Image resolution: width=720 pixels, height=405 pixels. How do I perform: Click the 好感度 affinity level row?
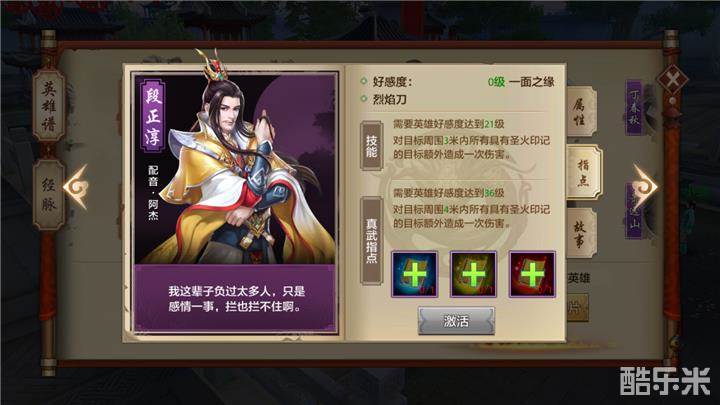[x=457, y=82]
